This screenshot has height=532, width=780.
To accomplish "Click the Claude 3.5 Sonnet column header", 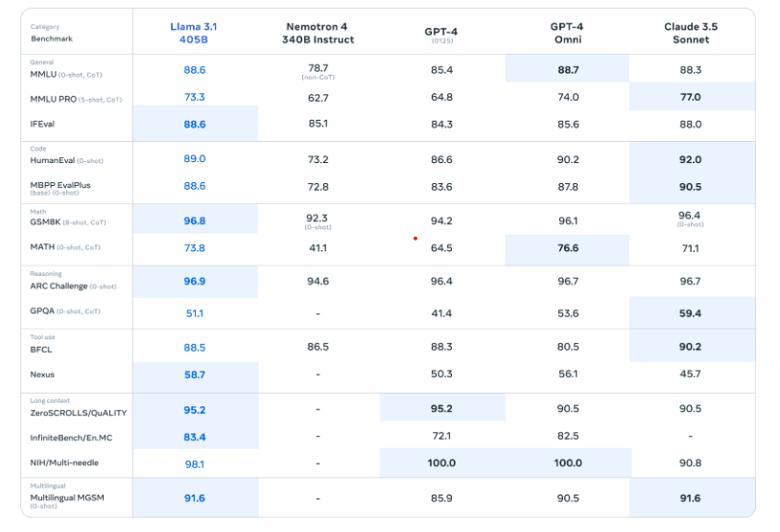I will click(x=691, y=34).
